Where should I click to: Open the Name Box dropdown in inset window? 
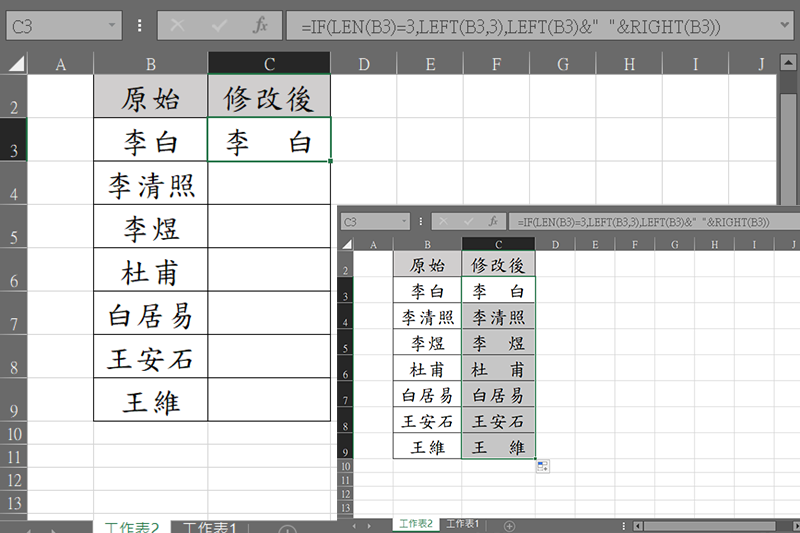tap(404, 221)
